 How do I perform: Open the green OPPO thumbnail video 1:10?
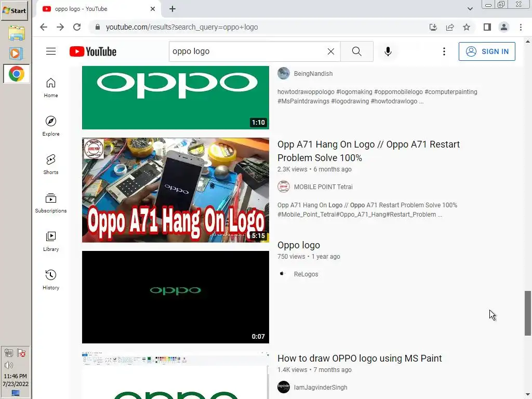click(x=176, y=97)
